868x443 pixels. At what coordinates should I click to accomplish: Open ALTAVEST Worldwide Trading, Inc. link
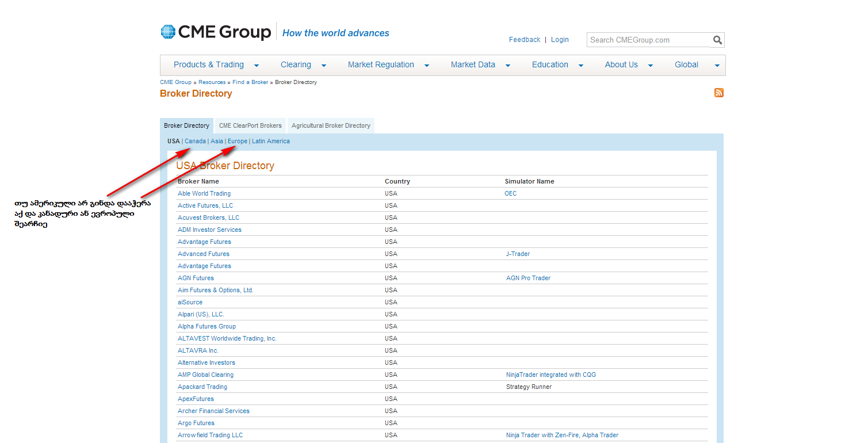(227, 338)
